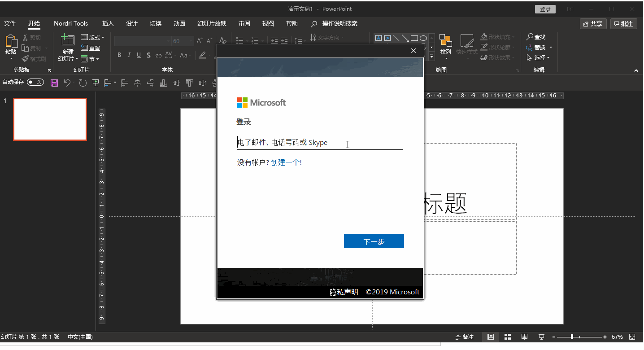644x350 pixels.
Task: Select the Text Box shape in the shapes gallery
Action: [378, 38]
